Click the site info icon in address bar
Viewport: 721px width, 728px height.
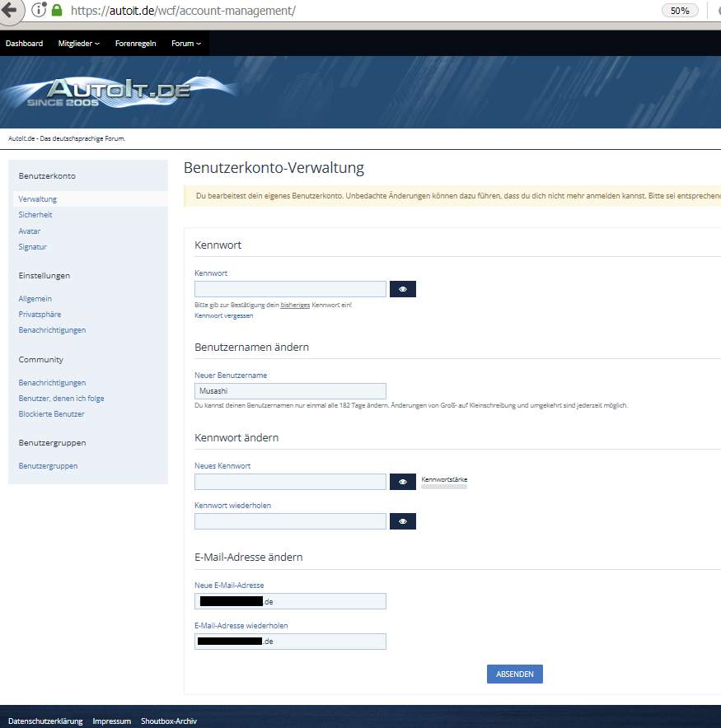(38, 11)
